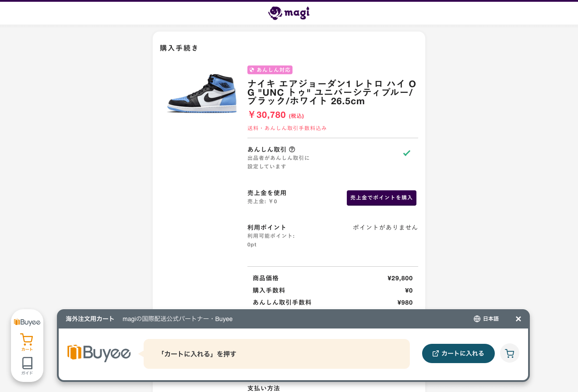Open the magi logo homepage link
The height and width of the screenshot is (392, 578).
point(289,13)
